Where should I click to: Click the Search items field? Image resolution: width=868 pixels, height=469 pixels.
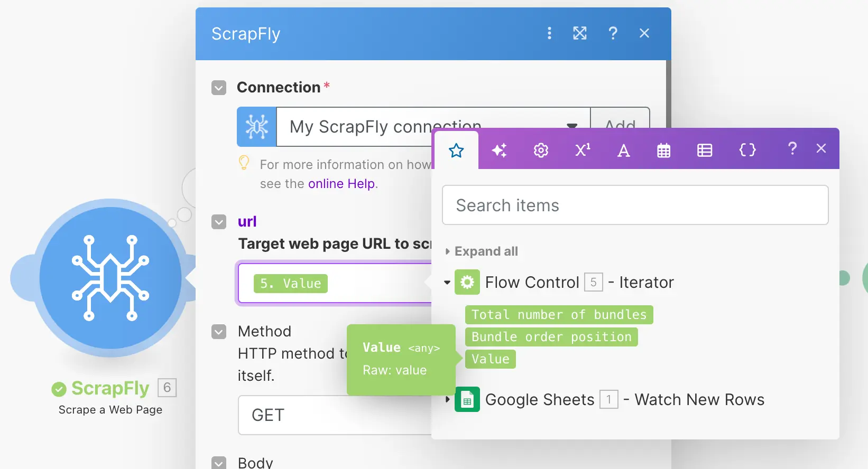(x=635, y=205)
